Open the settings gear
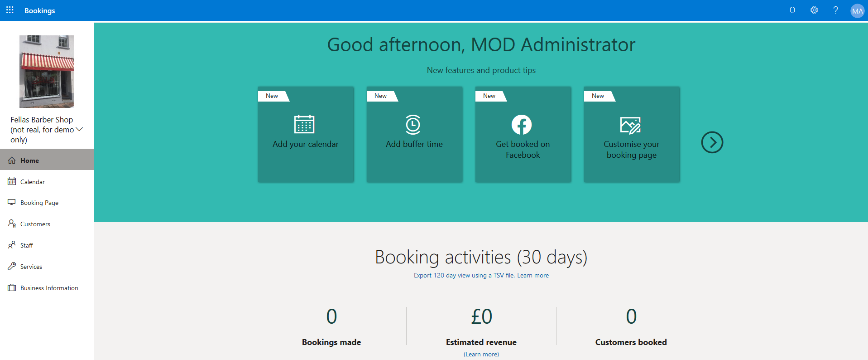Viewport: 868px width, 360px height. coord(814,10)
